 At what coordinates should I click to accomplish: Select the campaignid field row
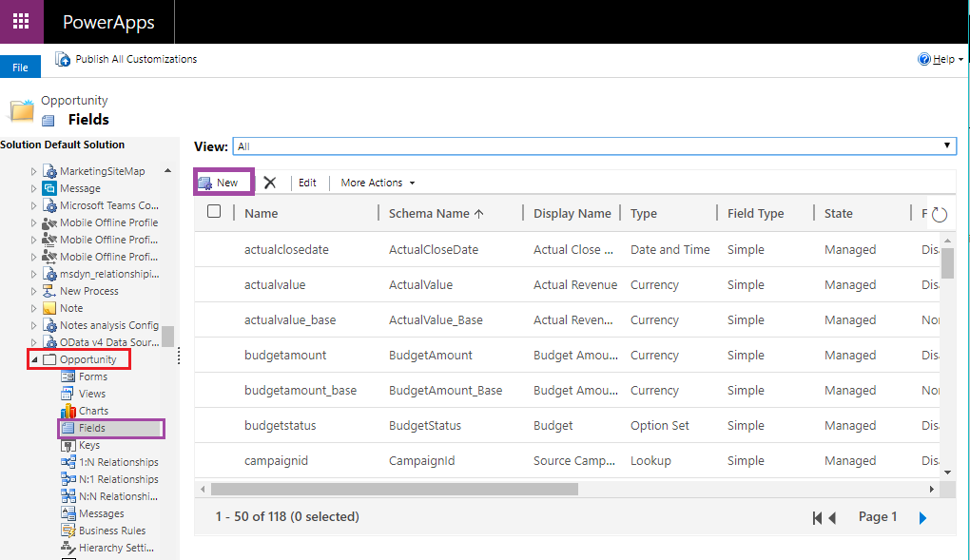coord(567,461)
